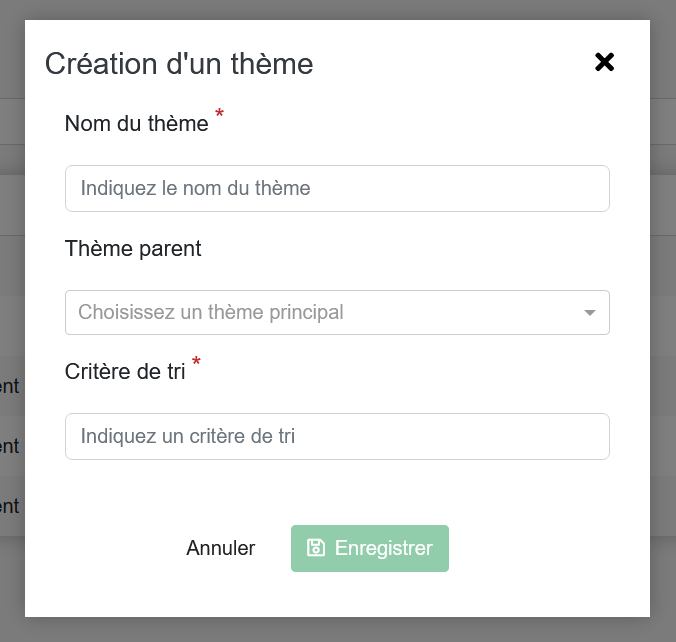The image size is (676, 642).
Task: Click the word 'Nom' in the name label
Action: pos(84,123)
